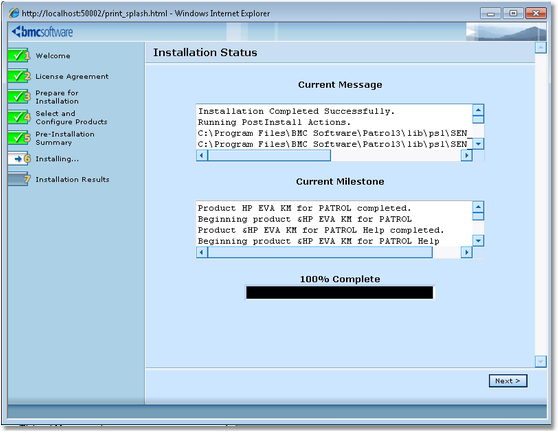Minimize the Internet Explorer window
This screenshot has width=558, height=433.
click(491, 14)
